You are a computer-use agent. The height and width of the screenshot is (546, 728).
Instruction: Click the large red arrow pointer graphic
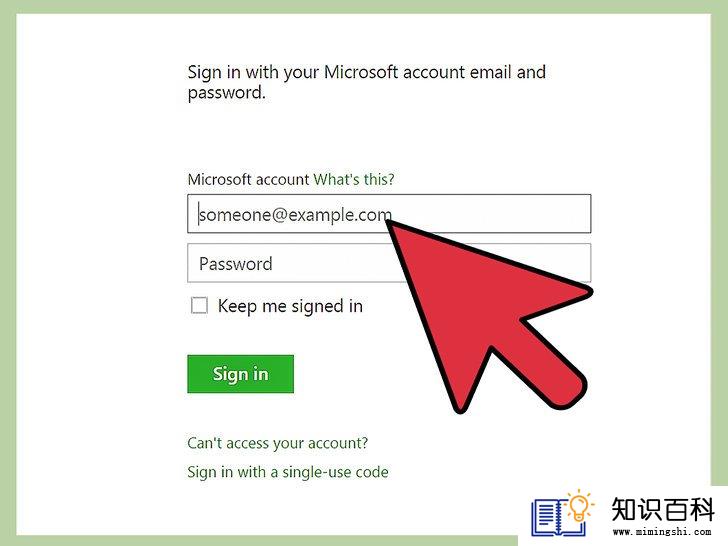pyautogui.click(x=488, y=316)
